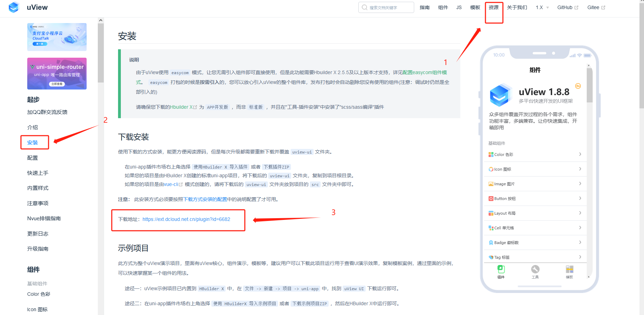This screenshot has width=644, height=315.
Task: Open 快速上手 in the sidebar
Action: tap(38, 173)
